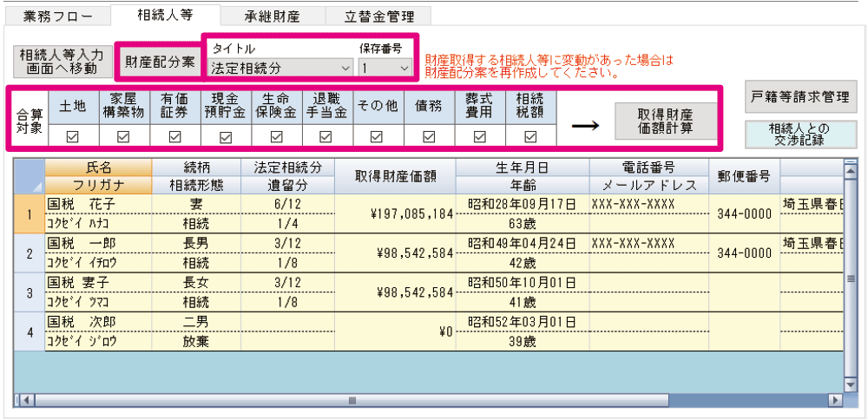Uncheck the 債務 checkbox
The width and height of the screenshot is (868, 420).
pyautogui.click(x=428, y=135)
